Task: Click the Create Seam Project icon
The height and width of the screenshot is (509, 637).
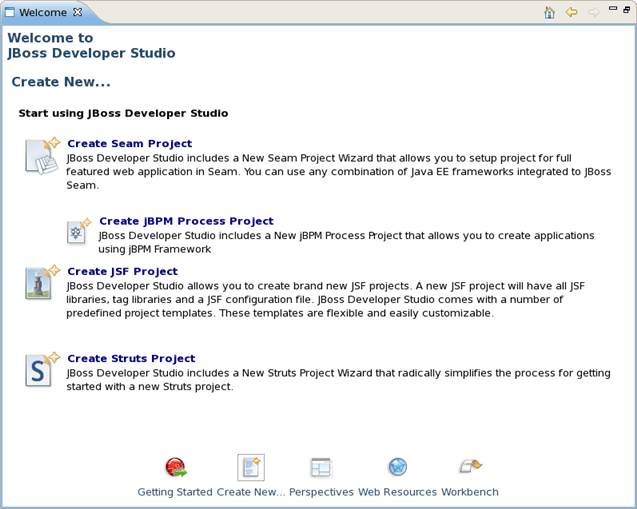Action: pos(42,157)
